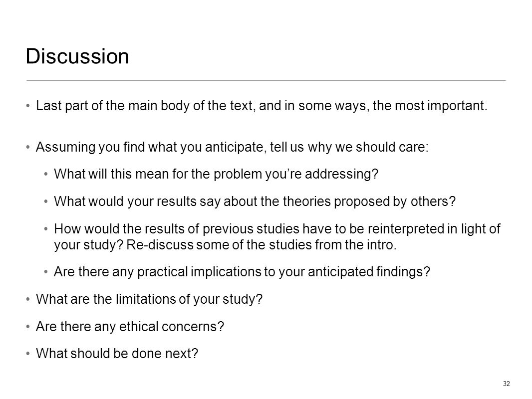This screenshot has width=532, height=399.
Task: Select the 'Are there any ethical concerns?' bullet
Action: pos(130,327)
